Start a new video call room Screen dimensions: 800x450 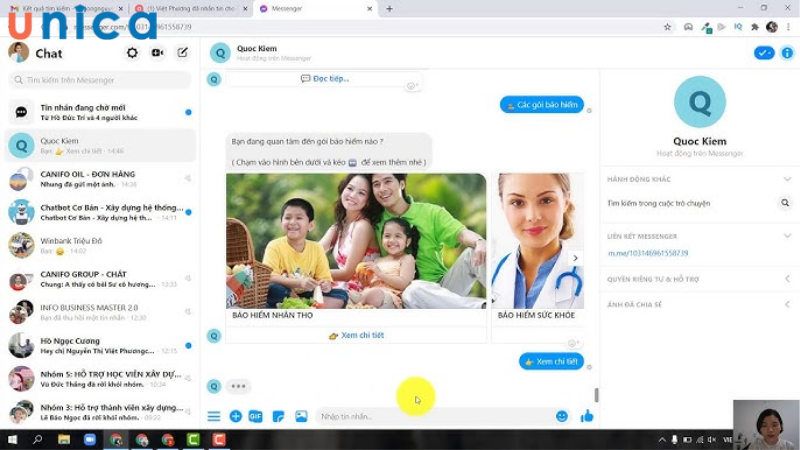click(x=158, y=53)
